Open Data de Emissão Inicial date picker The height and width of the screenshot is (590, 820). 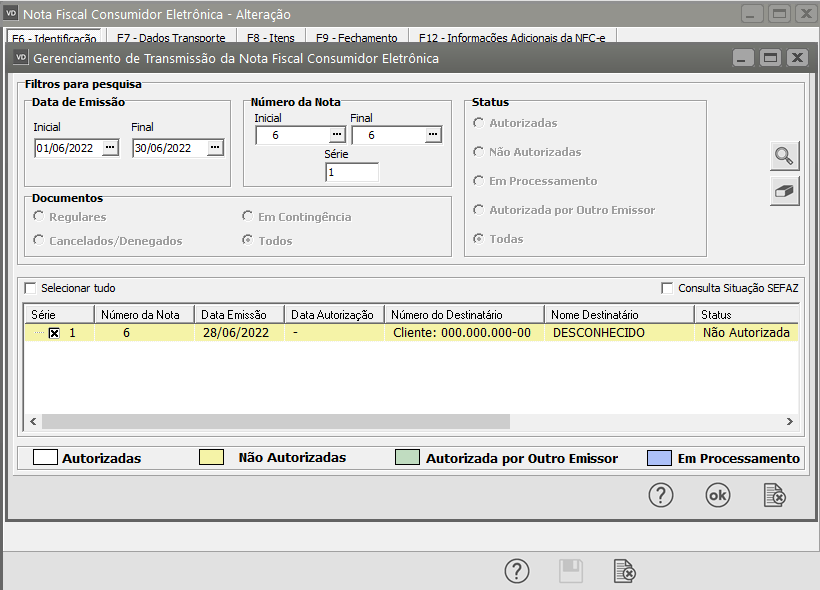[110, 148]
